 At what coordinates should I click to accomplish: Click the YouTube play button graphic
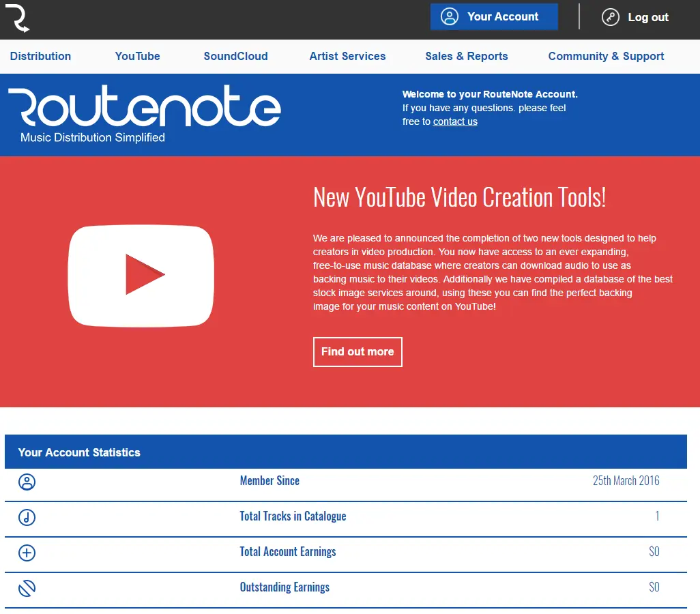pos(141,276)
